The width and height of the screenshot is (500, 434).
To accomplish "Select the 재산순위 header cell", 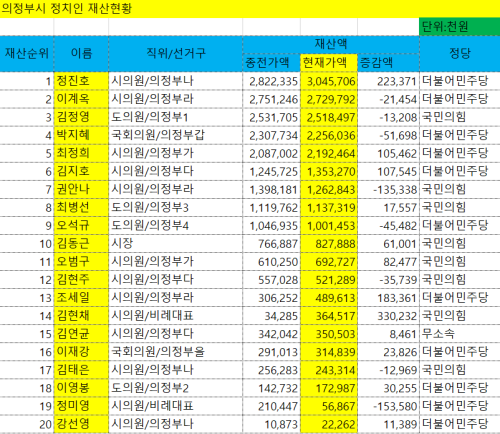I will coord(27,54).
